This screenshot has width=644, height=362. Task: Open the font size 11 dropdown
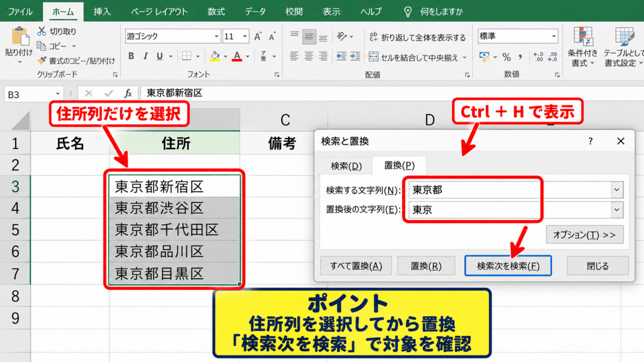[245, 36]
